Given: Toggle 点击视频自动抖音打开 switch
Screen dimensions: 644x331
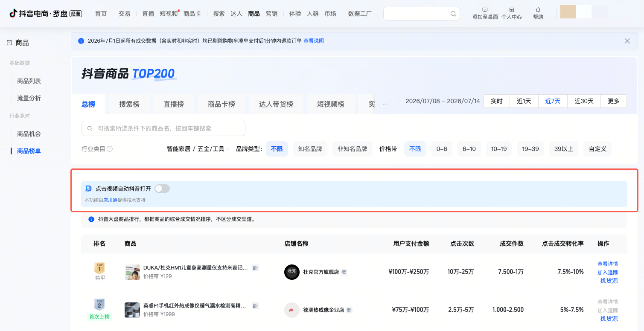Looking at the screenshot, I should 162,189.
